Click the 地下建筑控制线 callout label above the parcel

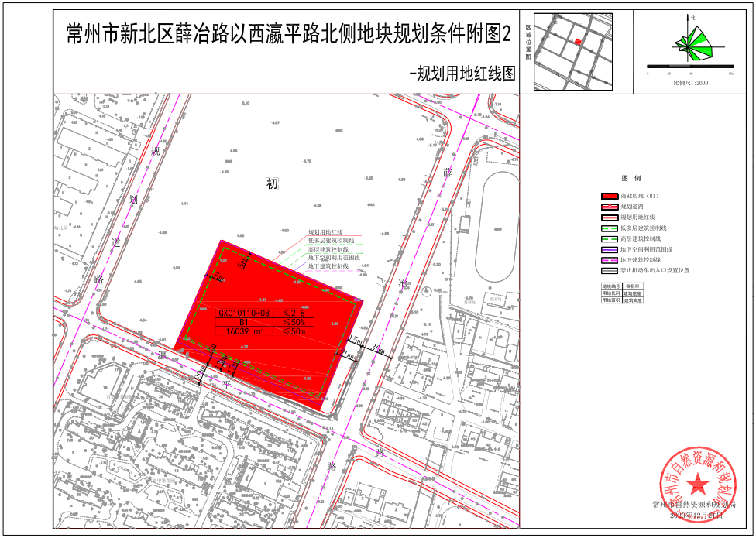(328, 266)
